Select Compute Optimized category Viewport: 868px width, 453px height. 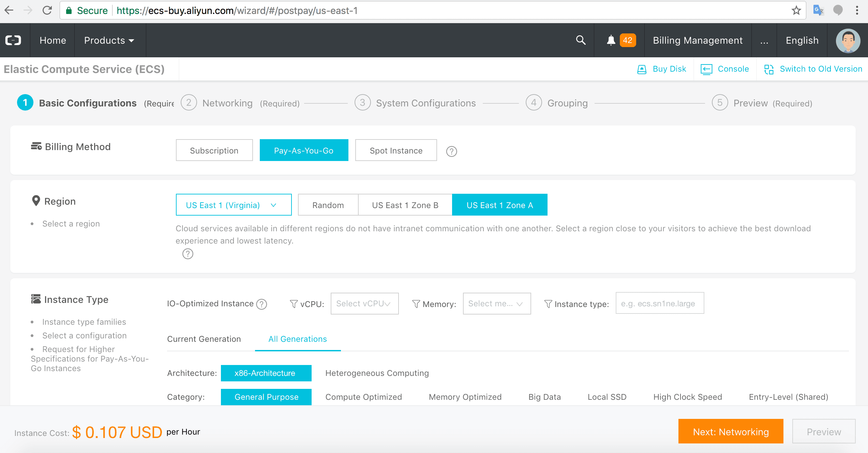[363, 397]
